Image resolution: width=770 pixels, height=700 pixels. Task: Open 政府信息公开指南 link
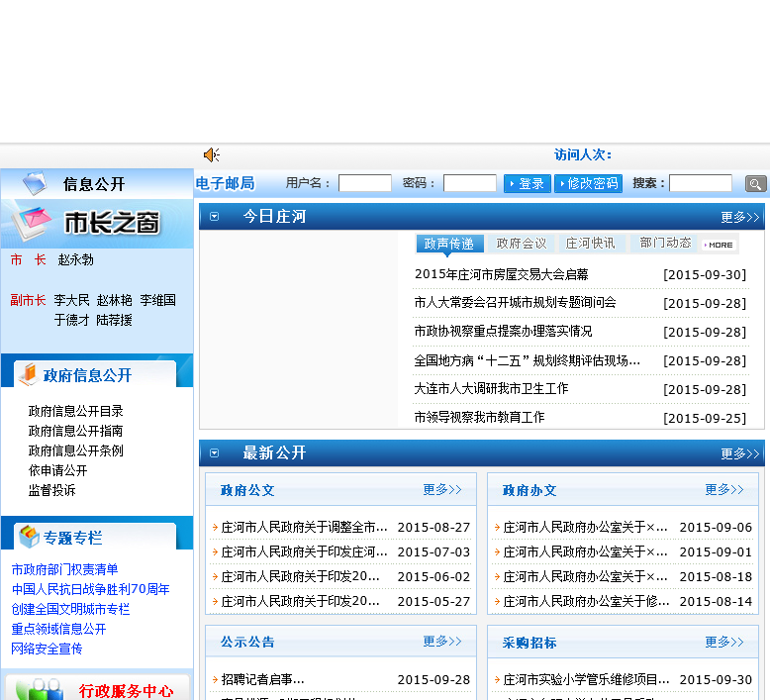tap(75, 431)
